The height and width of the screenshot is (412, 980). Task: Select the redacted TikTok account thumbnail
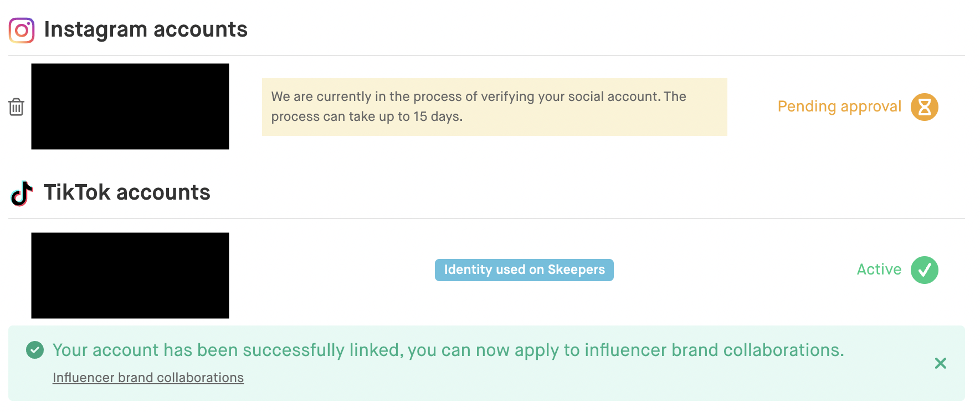(130, 276)
